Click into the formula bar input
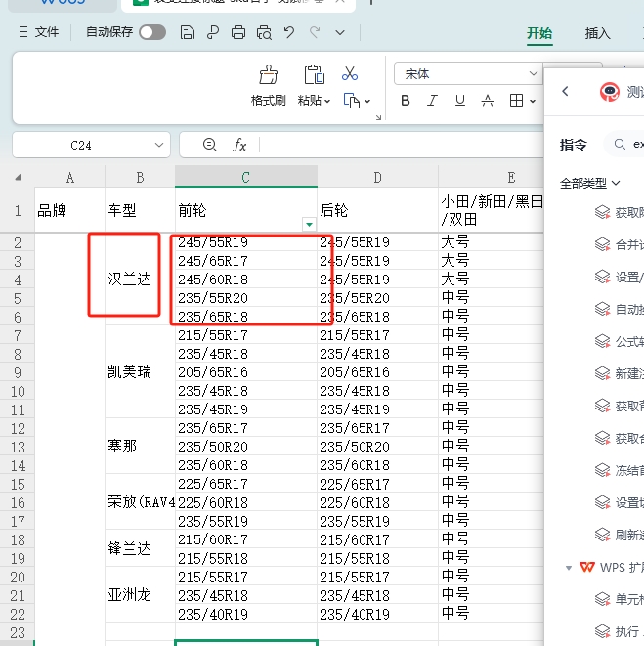This screenshot has width=644, height=646. (402, 145)
